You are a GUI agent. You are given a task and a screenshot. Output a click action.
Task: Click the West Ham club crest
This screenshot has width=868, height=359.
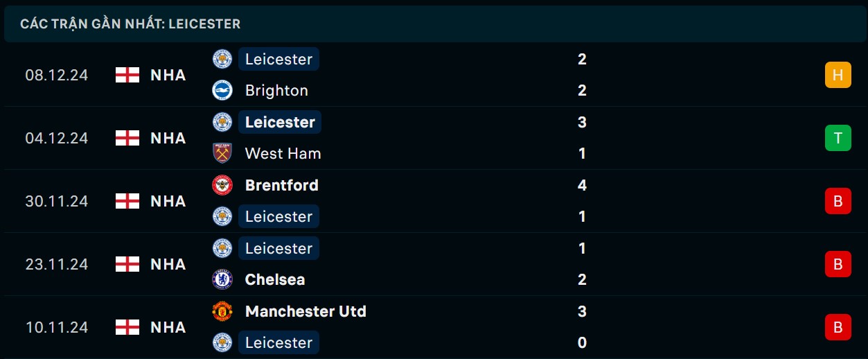(222, 153)
